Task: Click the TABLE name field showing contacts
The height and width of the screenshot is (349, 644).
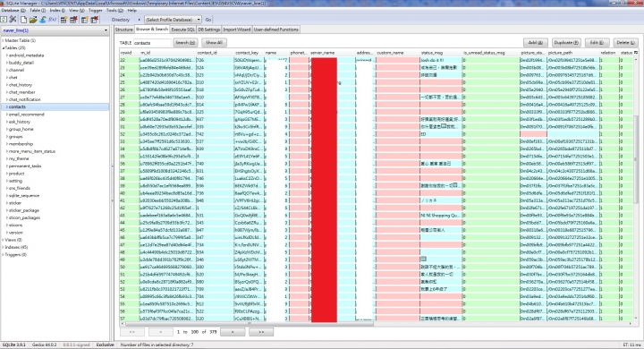Action: [x=151, y=43]
